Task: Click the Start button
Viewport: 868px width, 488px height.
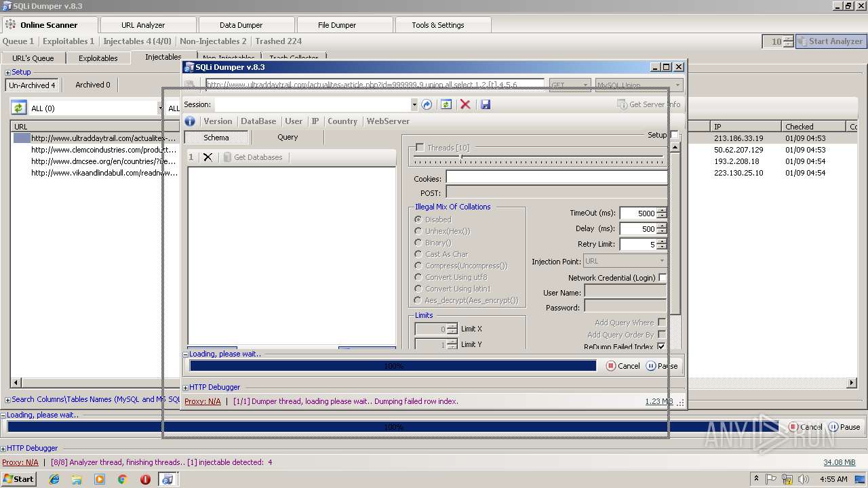Action: 18,479
